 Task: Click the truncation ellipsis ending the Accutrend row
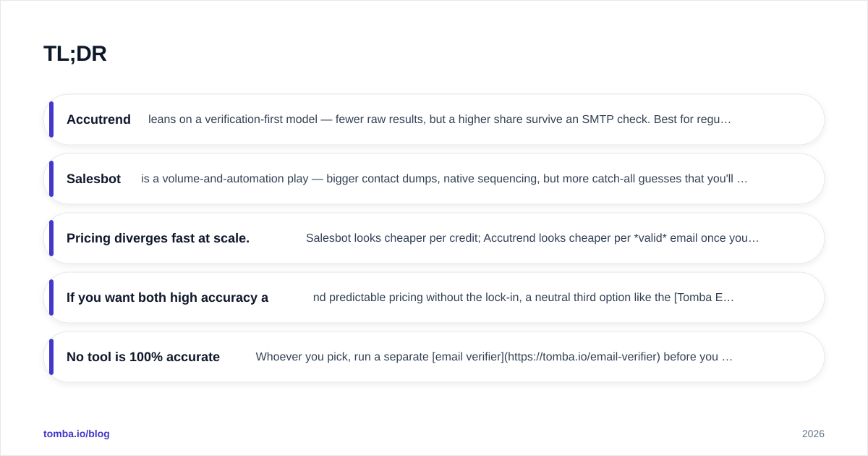click(x=726, y=119)
